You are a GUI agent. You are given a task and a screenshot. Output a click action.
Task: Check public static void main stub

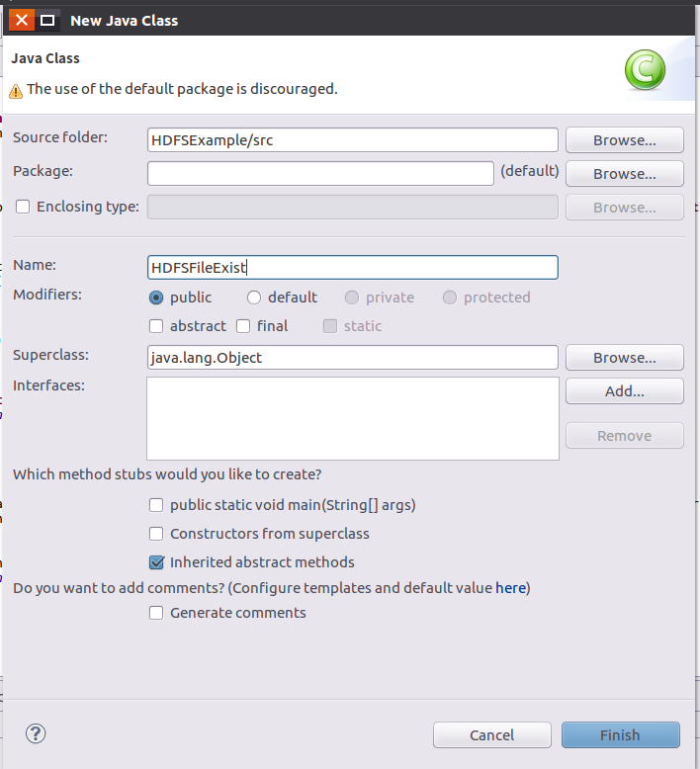[156, 505]
